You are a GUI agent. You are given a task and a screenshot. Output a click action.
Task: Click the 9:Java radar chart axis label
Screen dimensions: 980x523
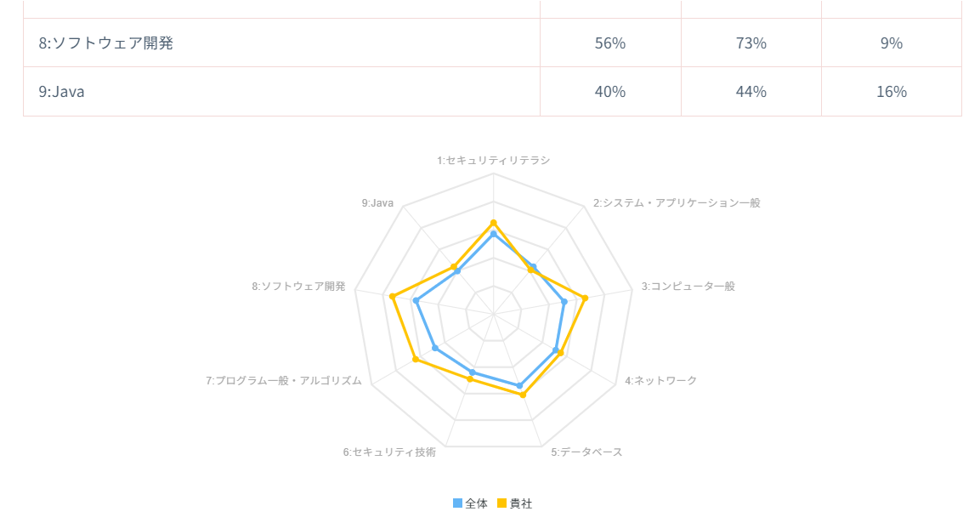(377, 203)
